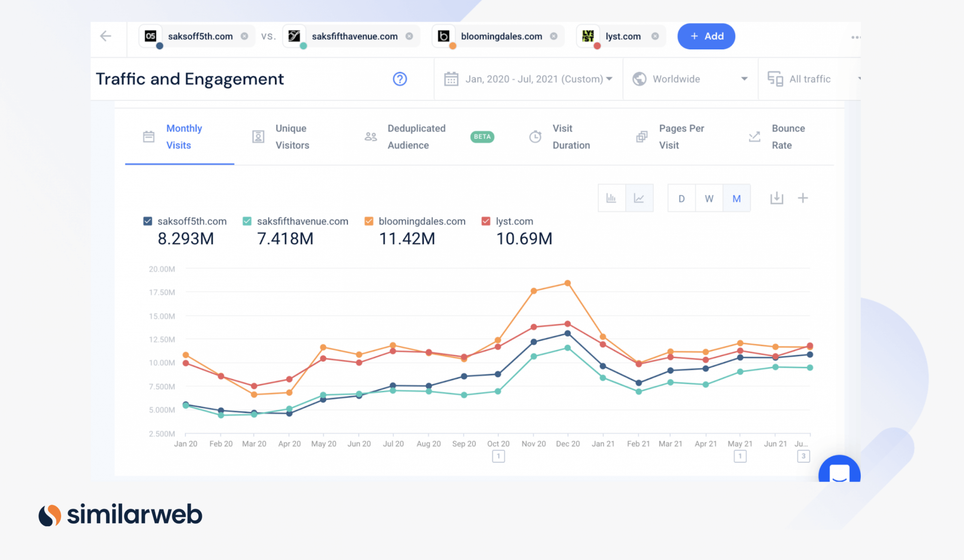964x560 pixels.
Task: Click the saksoff5th.com domain chip label
Action: point(200,36)
